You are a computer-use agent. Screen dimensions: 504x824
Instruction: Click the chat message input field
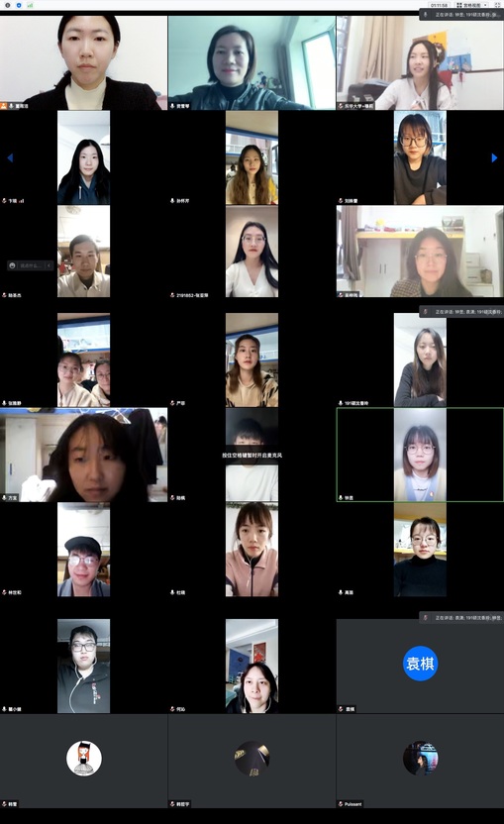[x=31, y=265]
